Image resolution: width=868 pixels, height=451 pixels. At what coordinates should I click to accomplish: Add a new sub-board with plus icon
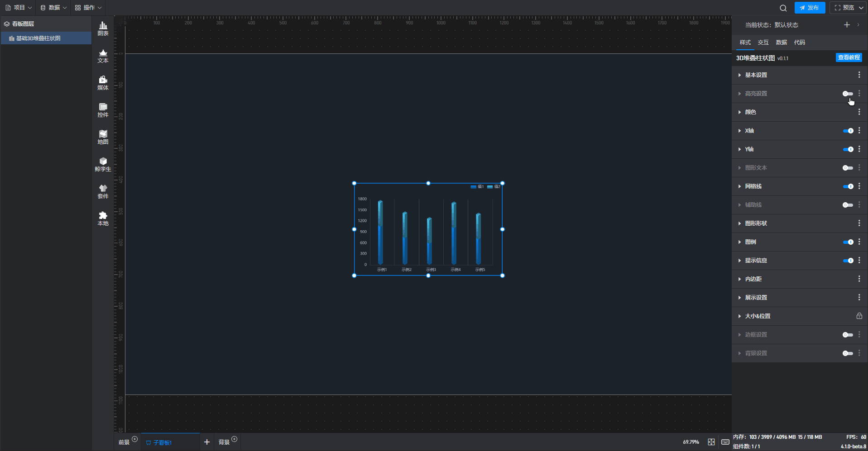pos(207,442)
